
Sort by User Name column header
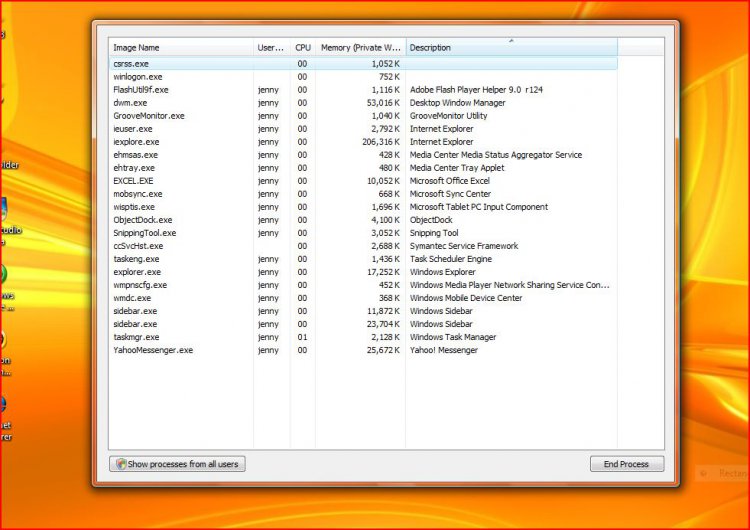click(271, 48)
